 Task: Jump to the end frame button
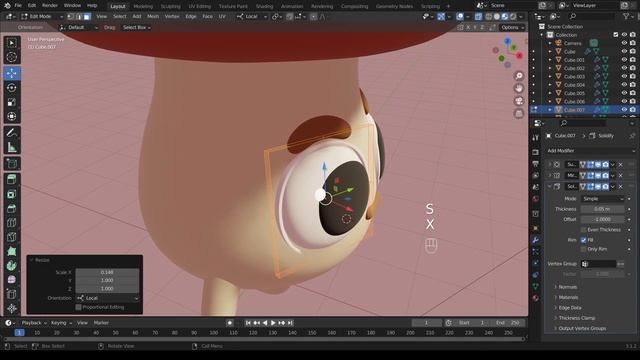(x=290, y=323)
